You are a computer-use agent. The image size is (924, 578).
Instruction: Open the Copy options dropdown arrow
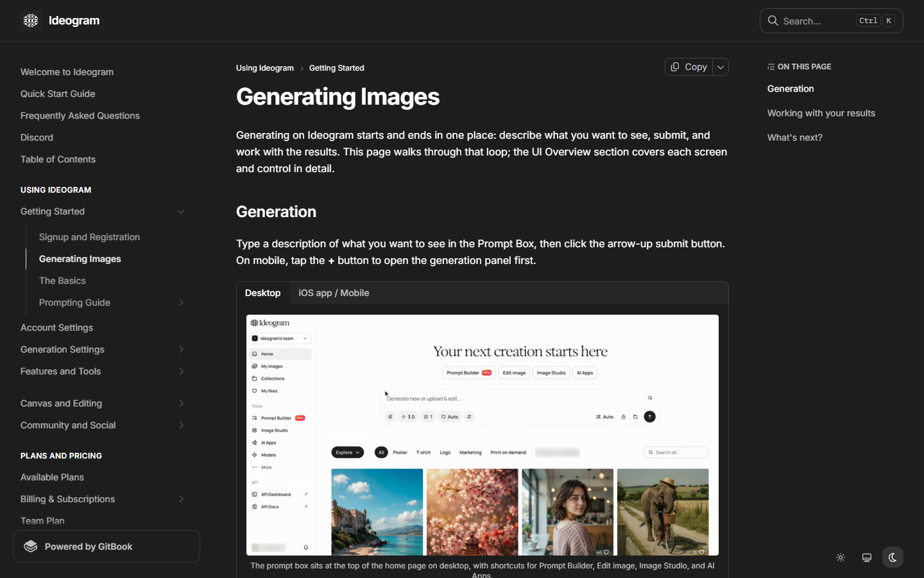(721, 67)
